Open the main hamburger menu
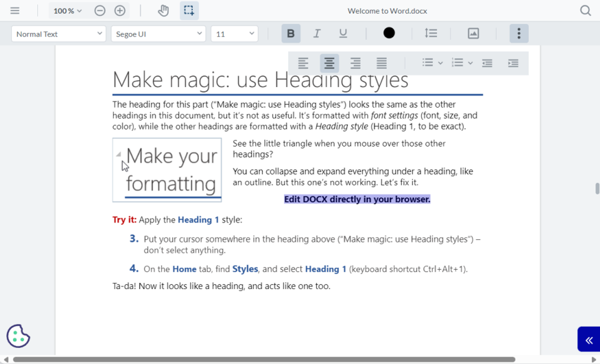Viewport: 600px width, 364px height. coord(15,10)
